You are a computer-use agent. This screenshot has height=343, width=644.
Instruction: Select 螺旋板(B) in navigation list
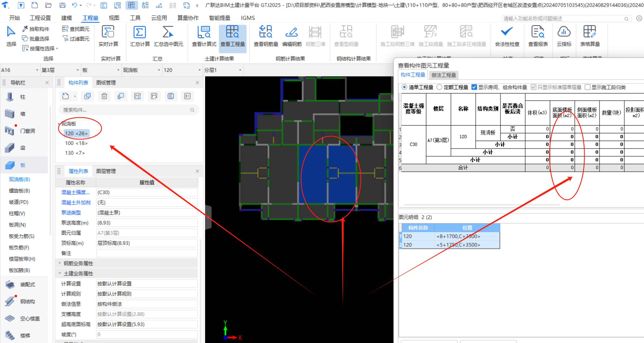19,191
